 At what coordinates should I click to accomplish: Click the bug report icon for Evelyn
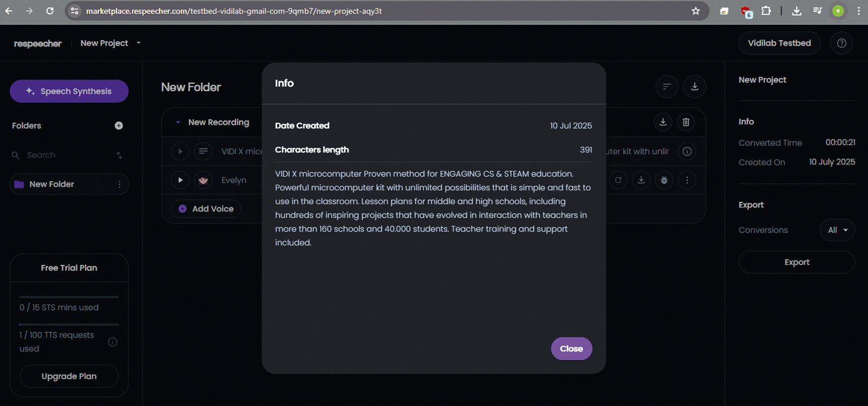664,180
